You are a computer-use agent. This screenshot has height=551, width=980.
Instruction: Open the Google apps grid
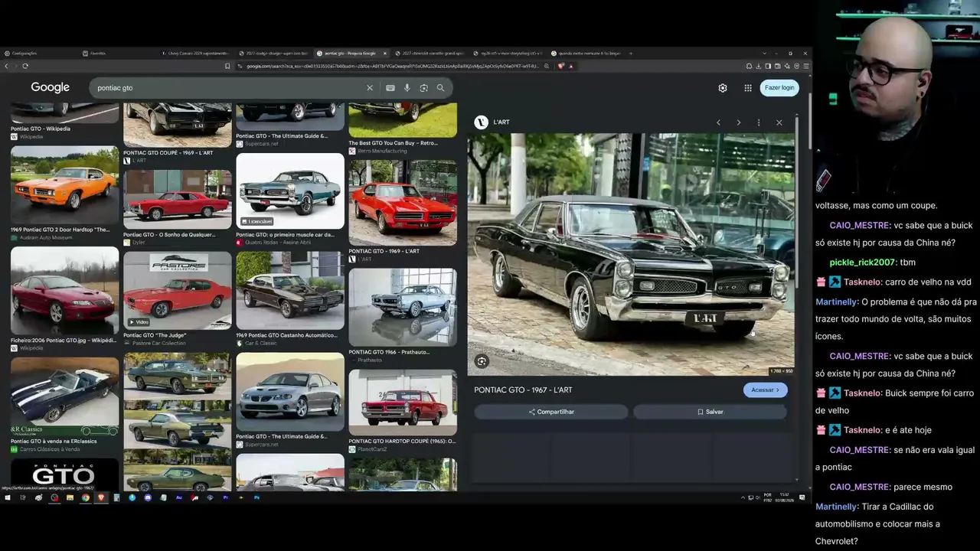[748, 88]
